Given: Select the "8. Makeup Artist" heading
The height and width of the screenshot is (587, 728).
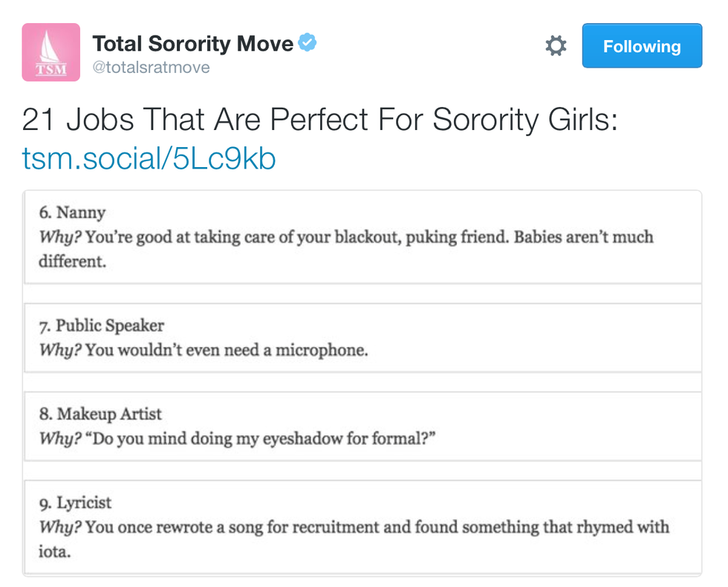Looking at the screenshot, I should click(x=100, y=413).
